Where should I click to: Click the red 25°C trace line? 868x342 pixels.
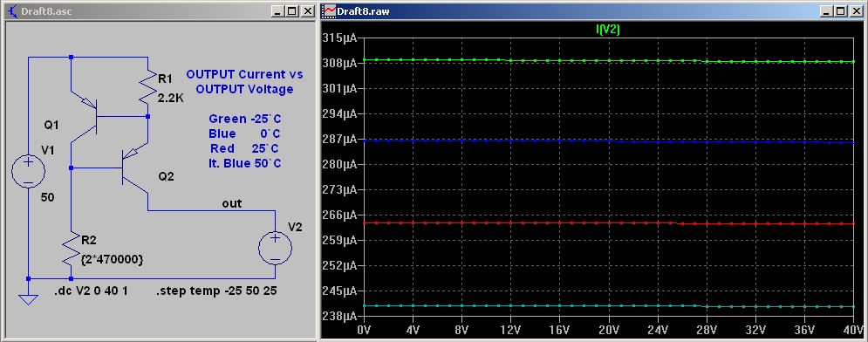coord(609,223)
